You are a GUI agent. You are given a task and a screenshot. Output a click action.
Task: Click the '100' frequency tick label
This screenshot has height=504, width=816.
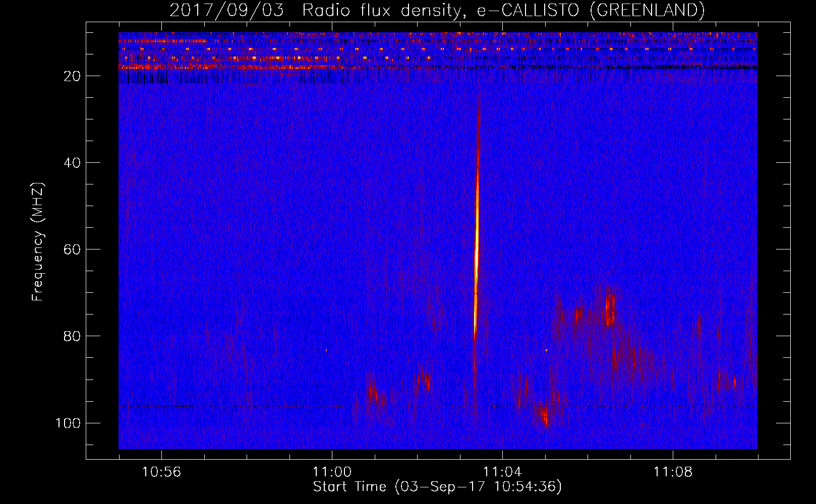click(68, 423)
